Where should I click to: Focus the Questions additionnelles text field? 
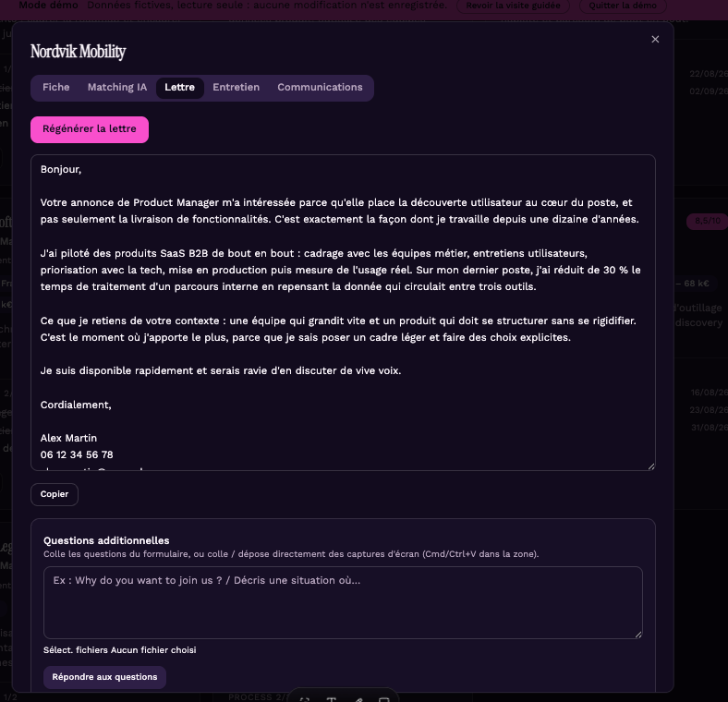[343, 602]
